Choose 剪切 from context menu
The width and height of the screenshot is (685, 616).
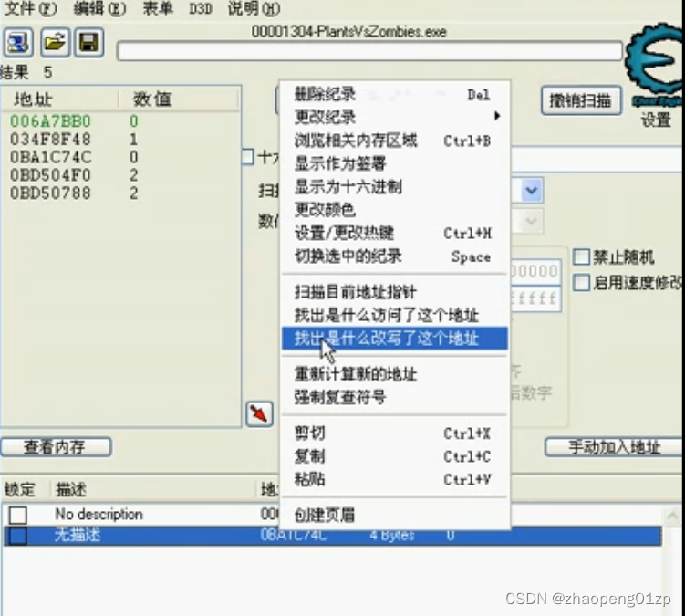coord(395,433)
